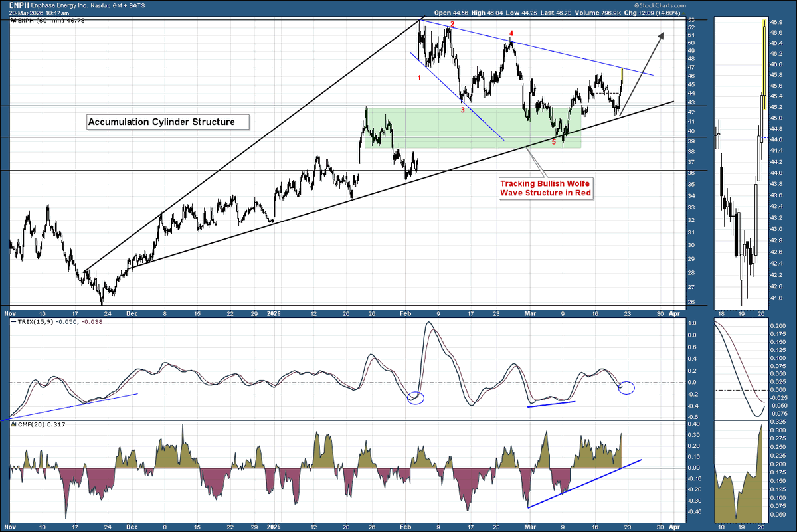Select the Open 44.56 header value

(x=452, y=12)
